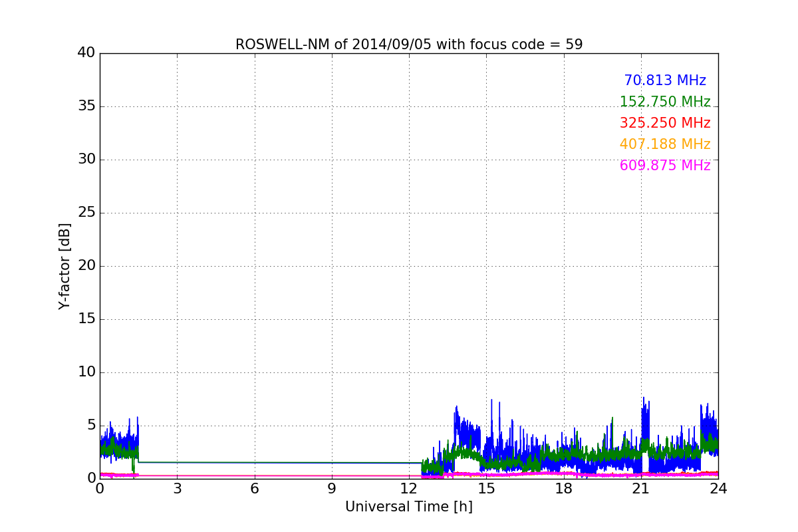The image size is (798, 532).
Task: Select the 70.813 MHz legend label
Action: pos(665,80)
